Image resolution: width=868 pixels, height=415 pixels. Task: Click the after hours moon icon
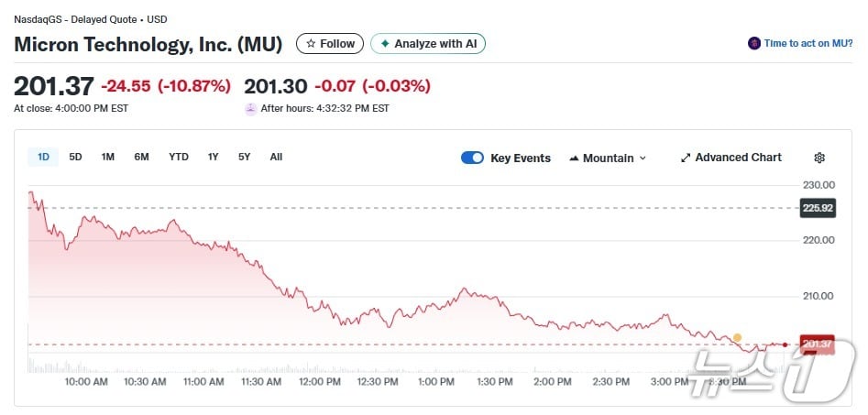[x=250, y=108]
